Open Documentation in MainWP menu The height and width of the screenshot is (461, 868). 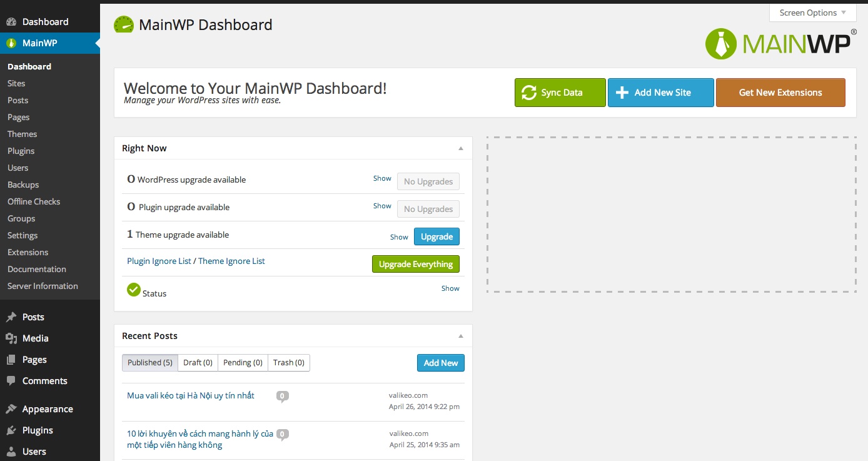[x=37, y=269]
